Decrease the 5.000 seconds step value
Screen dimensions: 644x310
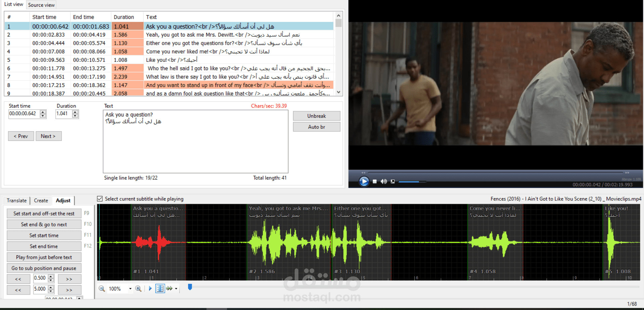tap(51, 291)
